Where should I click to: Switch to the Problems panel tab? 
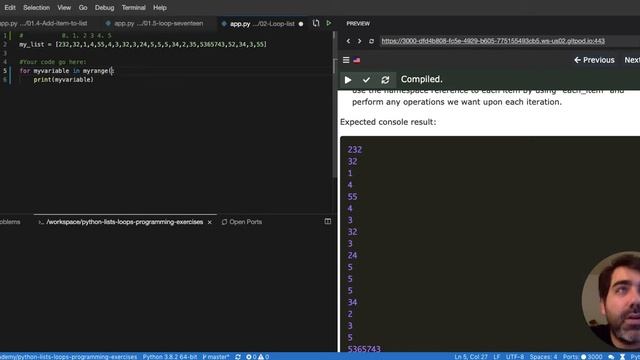(10, 222)
